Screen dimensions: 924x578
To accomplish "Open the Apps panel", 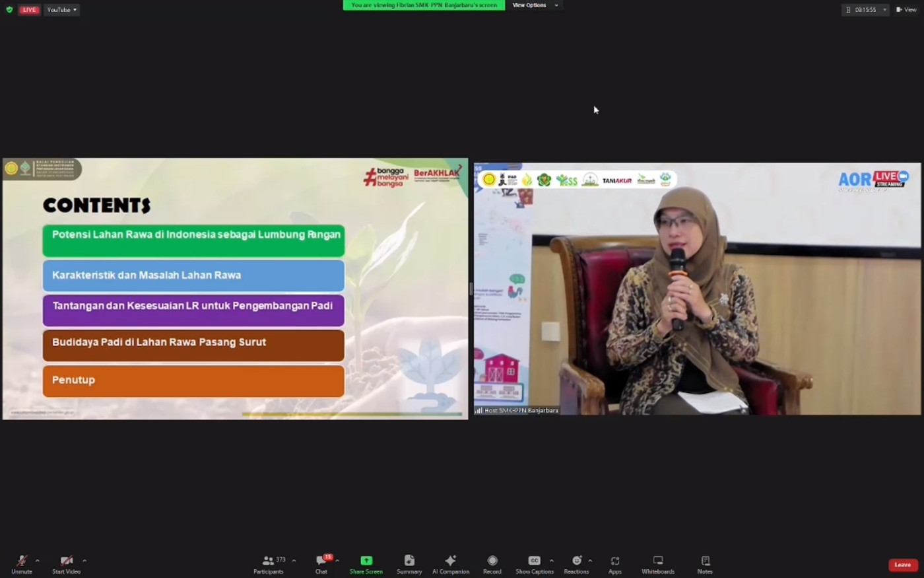I will [x=614, y=561].
